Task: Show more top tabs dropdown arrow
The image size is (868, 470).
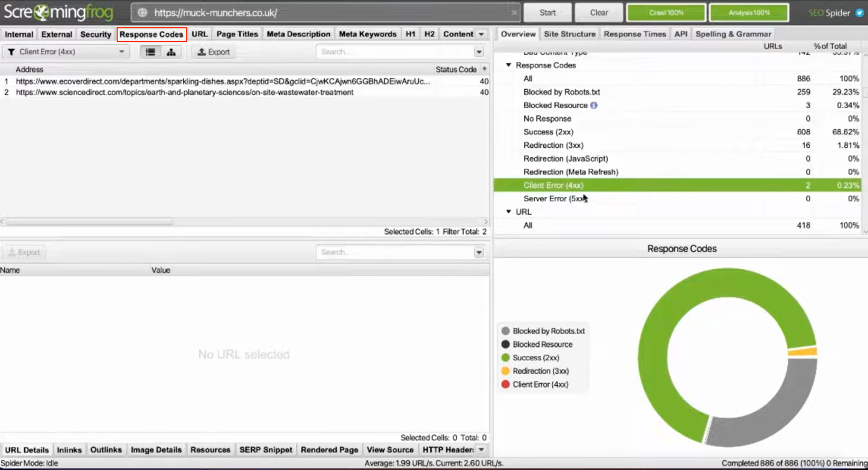Action: coord(481,35)
